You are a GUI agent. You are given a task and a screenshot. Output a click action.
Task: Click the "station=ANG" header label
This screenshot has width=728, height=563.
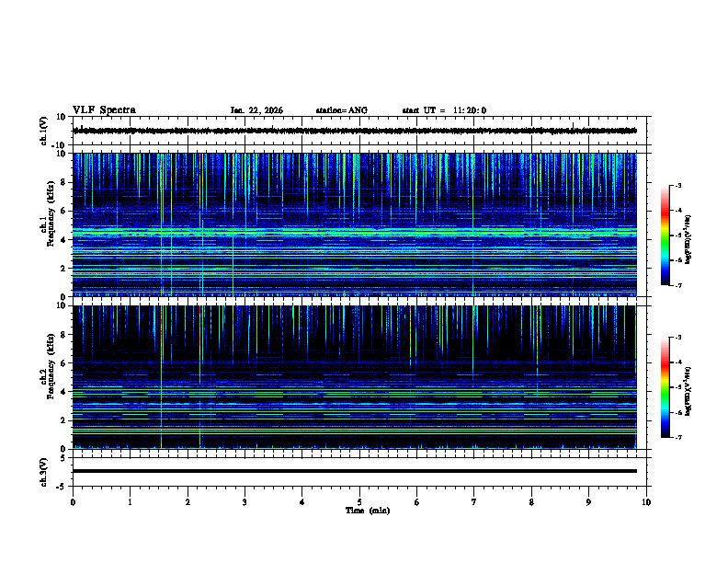(341, 110)
